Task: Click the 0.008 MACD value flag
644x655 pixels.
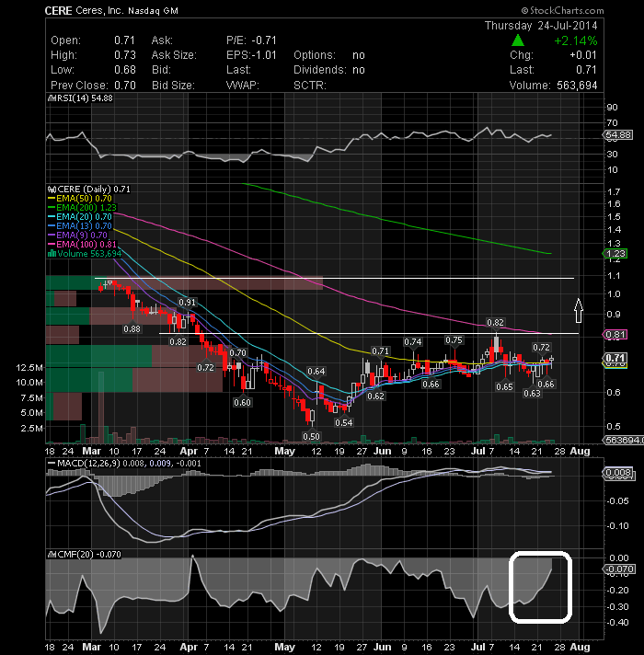Action: (x=617, y=473)
